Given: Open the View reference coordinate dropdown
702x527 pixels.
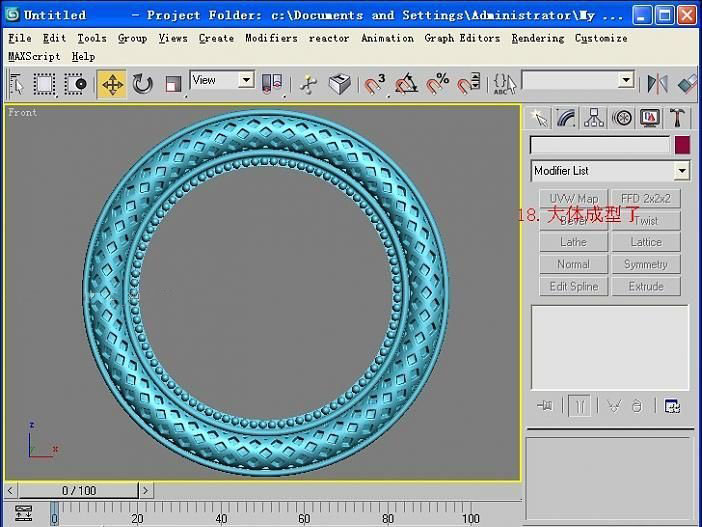Looking at the screenshot, I should (x=222, y=80).
